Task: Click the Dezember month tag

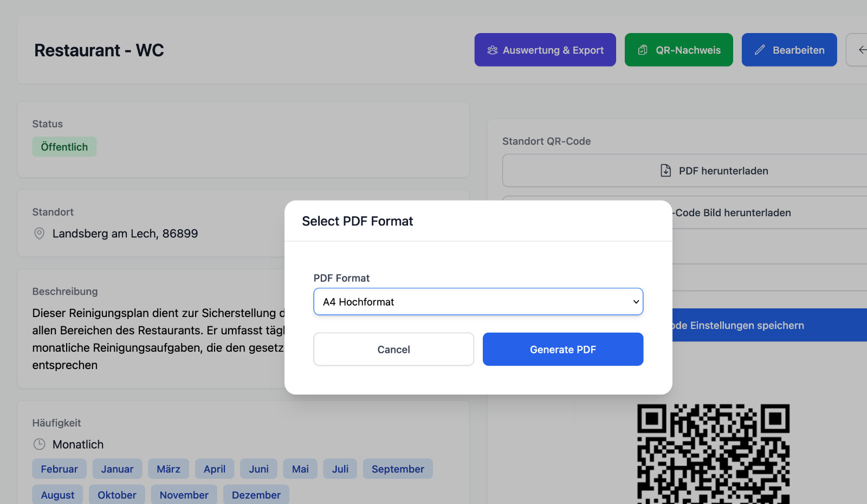Action: pos(256,495)
